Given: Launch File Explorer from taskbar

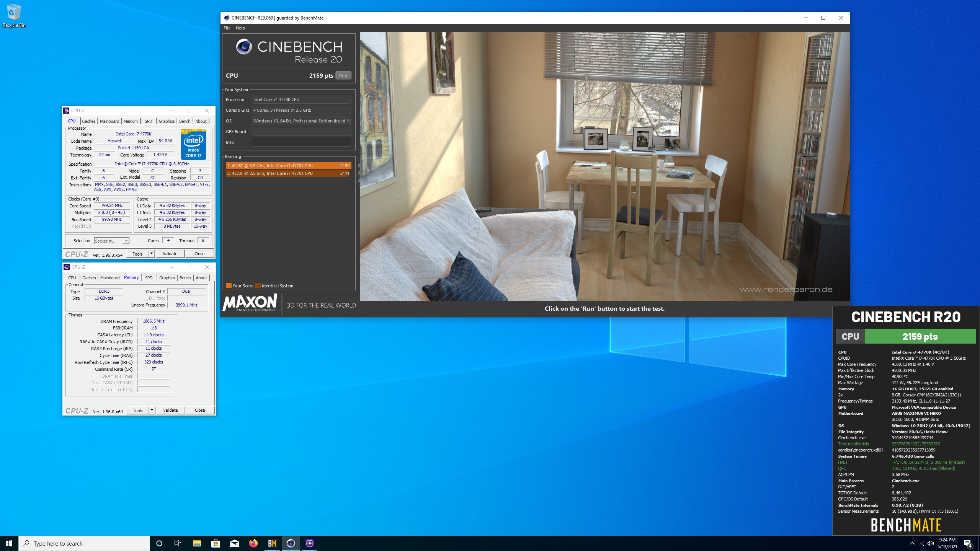Looking at the screenshot, I should (197, 543).
